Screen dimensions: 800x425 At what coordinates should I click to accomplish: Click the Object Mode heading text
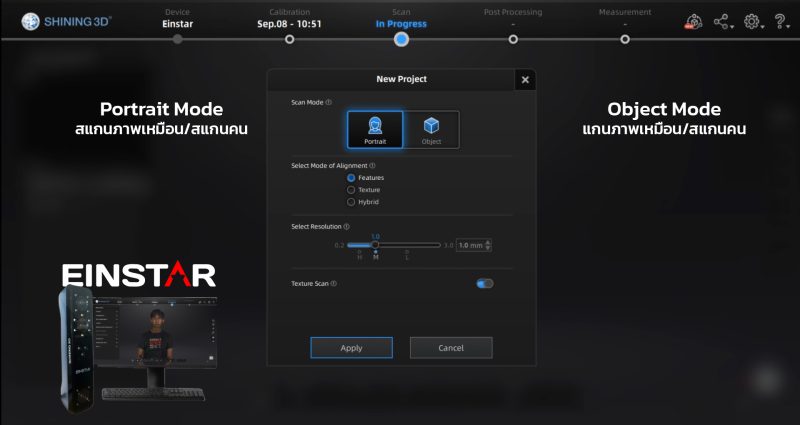click(664, 109)
